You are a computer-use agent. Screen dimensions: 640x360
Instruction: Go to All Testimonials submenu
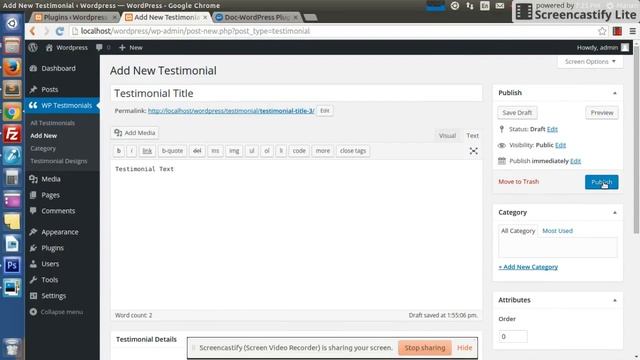point(53,123)
